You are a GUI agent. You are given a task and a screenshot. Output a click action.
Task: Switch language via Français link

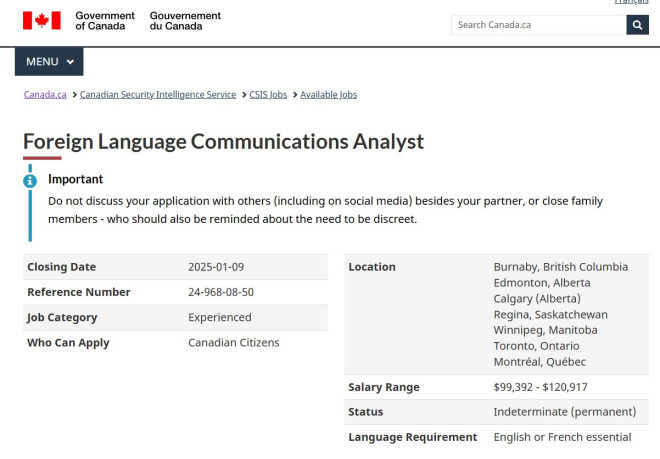click(631, 2)
